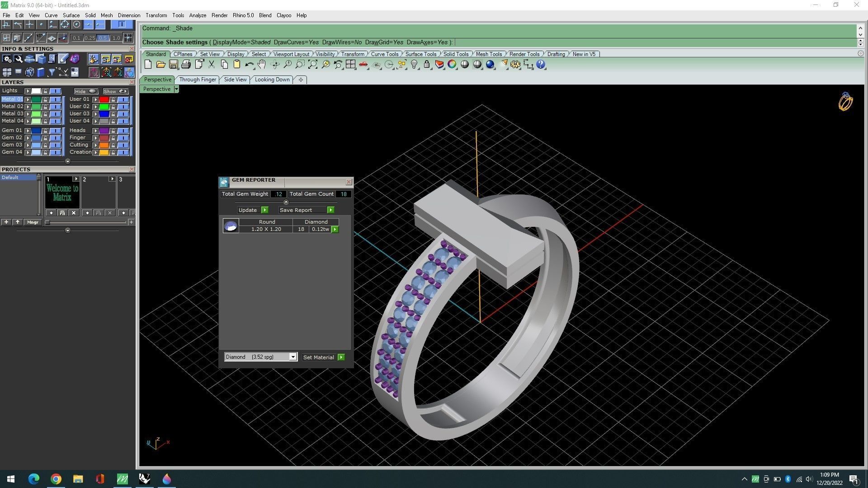Image resolution: width=868 pixels, height=488 pixels.
Task: Select the 0.25 snap value
Action: (90, 38)
